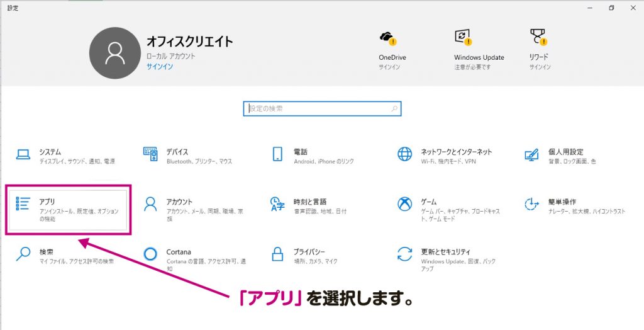
Task: Click the 注意が必要です status text
Action: click(x=472, y=67)
